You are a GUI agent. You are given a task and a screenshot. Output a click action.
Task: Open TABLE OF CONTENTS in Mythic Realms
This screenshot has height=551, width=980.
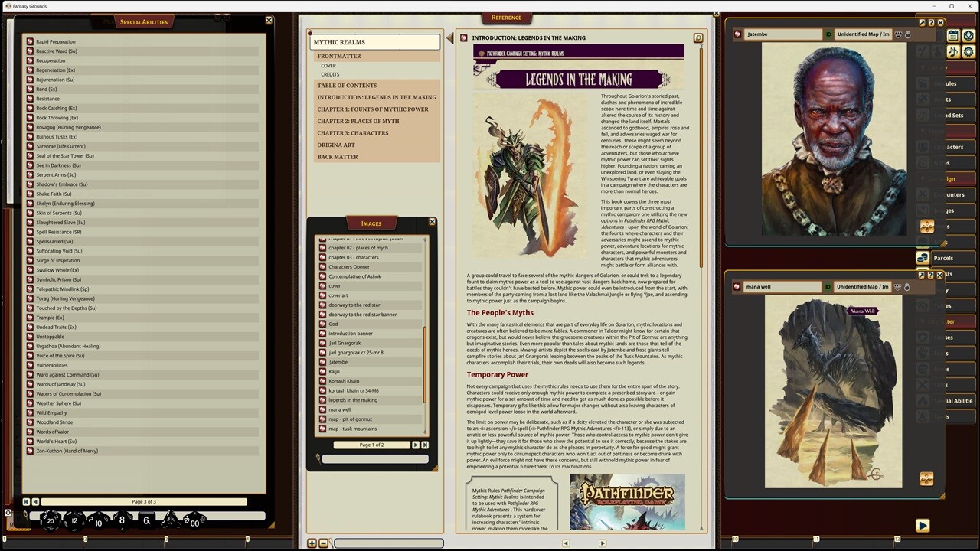tap(346, 85)
